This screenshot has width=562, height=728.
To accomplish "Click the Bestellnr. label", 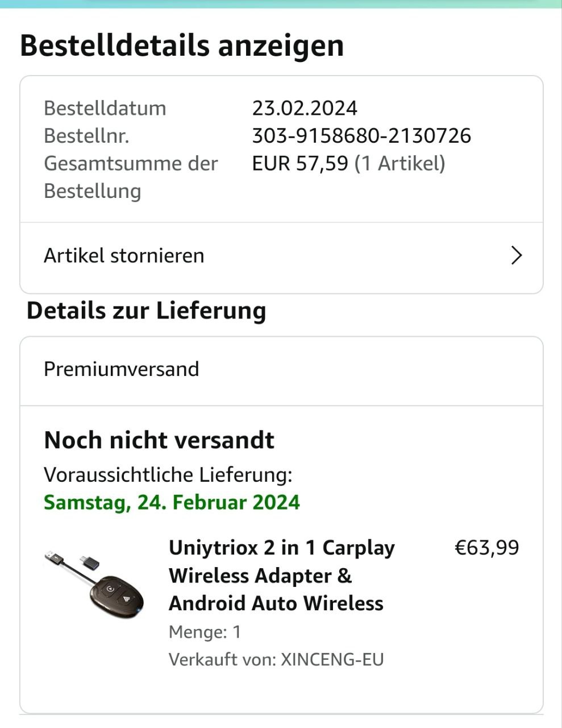I will click(86, 136).
